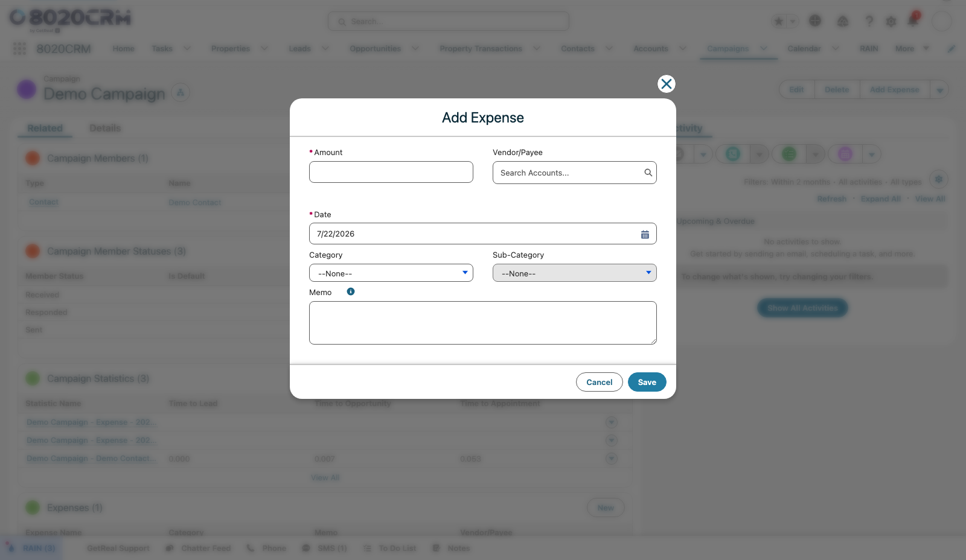Screen dimensions: 966x560
Task: Open the Trailhead guidance icon
Action: click(843, 21)
